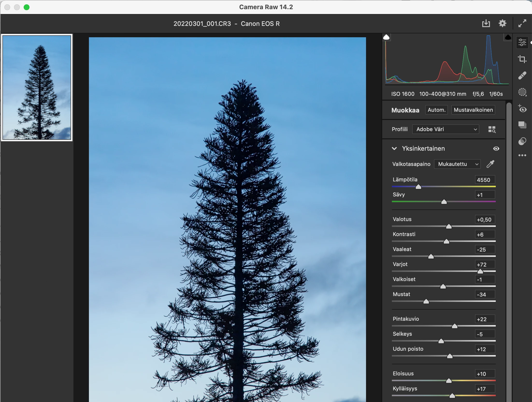Select the Crop tool icon
This screenshot has height=402, width=532.
pyautogui.click(x=522, y=59)
